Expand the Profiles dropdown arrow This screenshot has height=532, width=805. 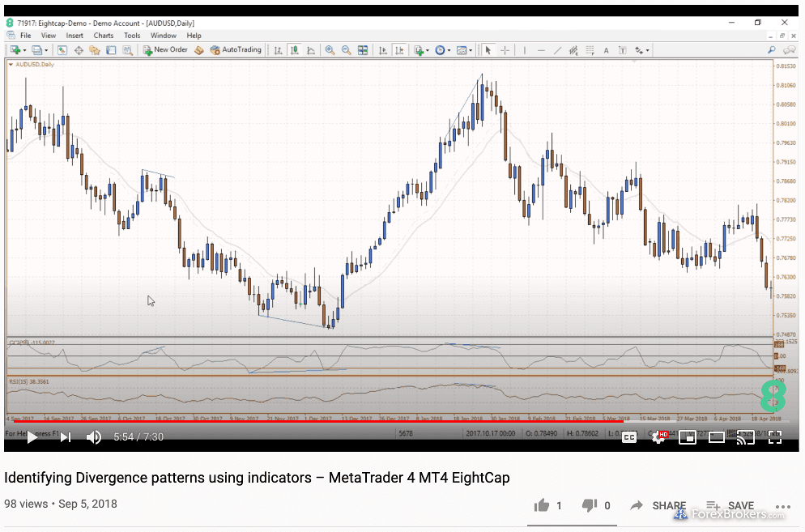45,50
